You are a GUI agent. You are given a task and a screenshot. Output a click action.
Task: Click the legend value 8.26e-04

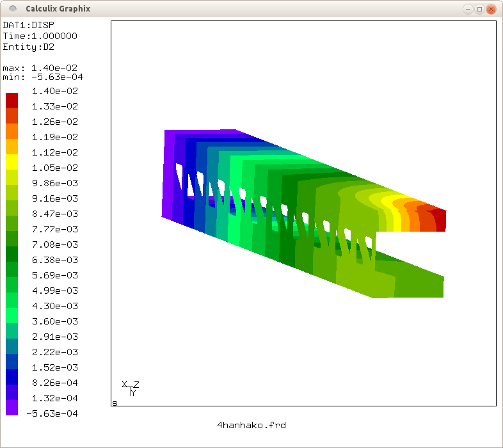[55, 383]
